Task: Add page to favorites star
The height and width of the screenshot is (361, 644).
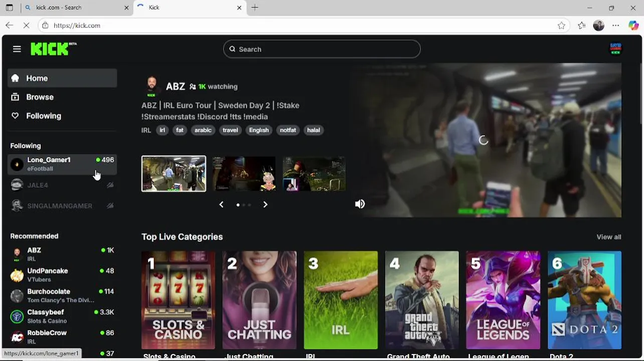Action: 561,26
